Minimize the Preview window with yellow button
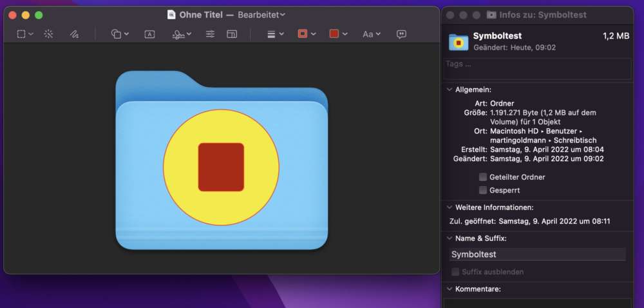The width and height of the screenshot is (644, 308). point(26,15)
